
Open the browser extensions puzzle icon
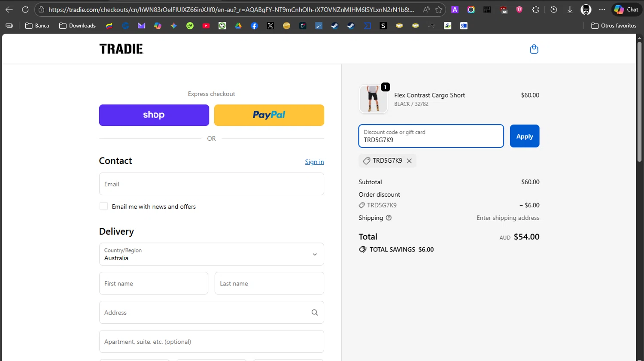tap(535, 9)
